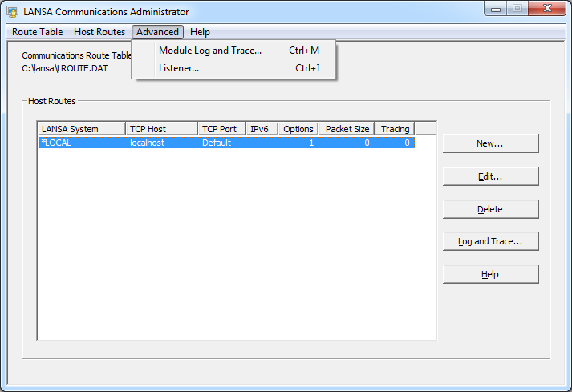Image resolution: width=572 pixels, height=392 pixels.
Task: Sort by the TCP Host column header
Action: click(x=161, y=129)
